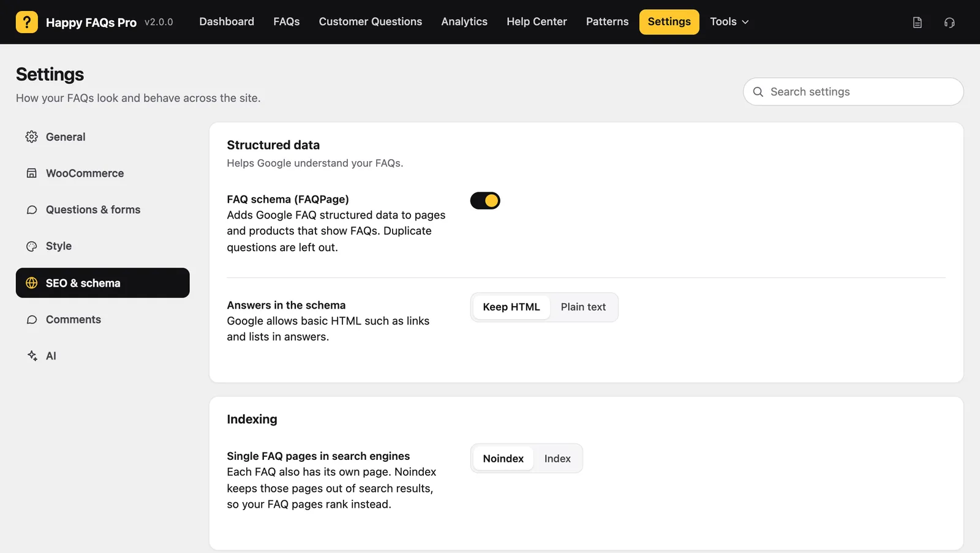This screenshot has height=553, width=980.
Task: Click the Indexing heading
Action: coord(252,419)
